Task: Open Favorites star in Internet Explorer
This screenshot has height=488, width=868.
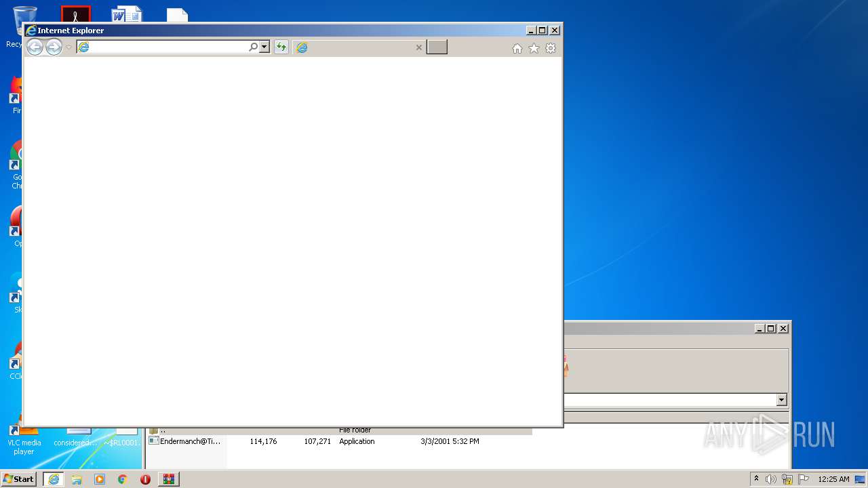Action: (x=534, y=48)
